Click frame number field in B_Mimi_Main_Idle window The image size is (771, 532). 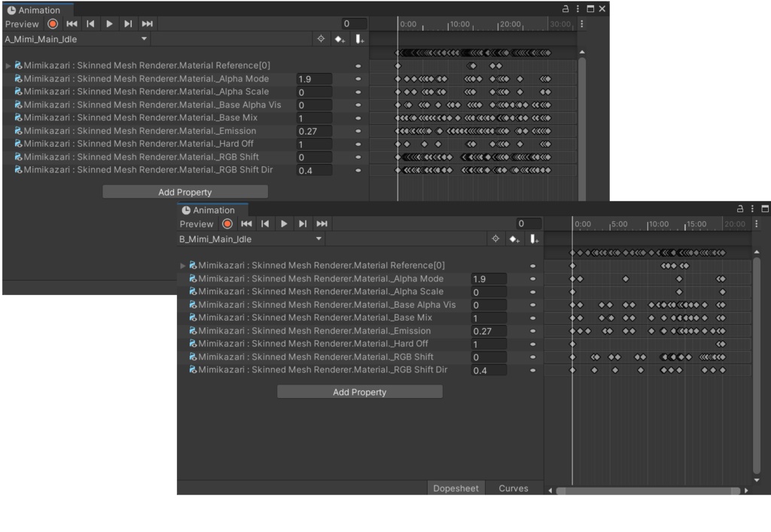click(529, 223)
